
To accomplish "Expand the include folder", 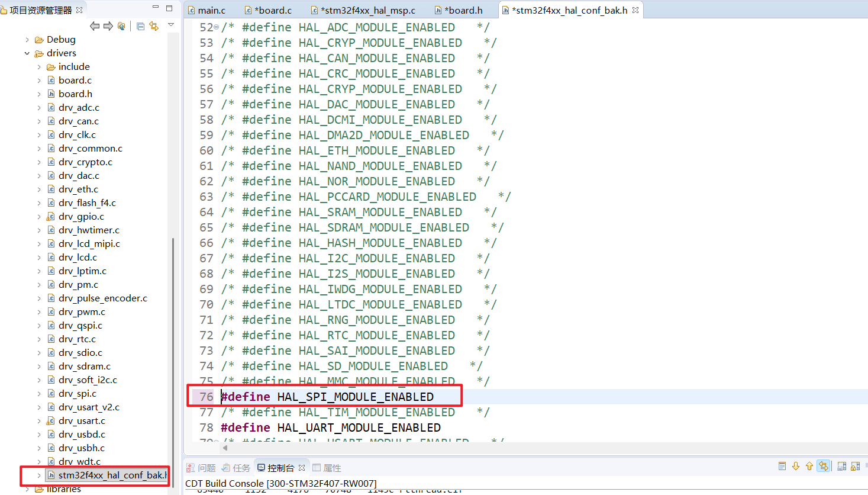I will click(39, 67).
